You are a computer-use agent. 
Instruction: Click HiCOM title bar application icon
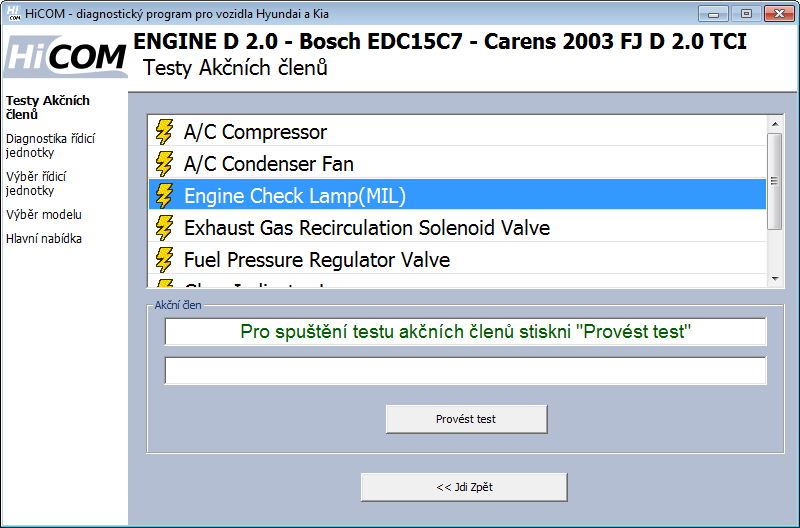click(x=14, y=13)
